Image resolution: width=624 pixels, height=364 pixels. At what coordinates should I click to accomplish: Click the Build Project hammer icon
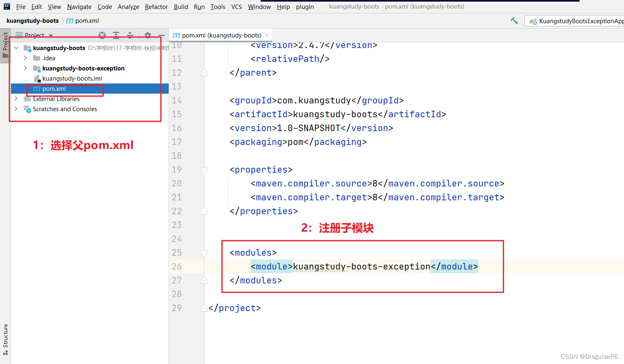click(x=514, y=21)
